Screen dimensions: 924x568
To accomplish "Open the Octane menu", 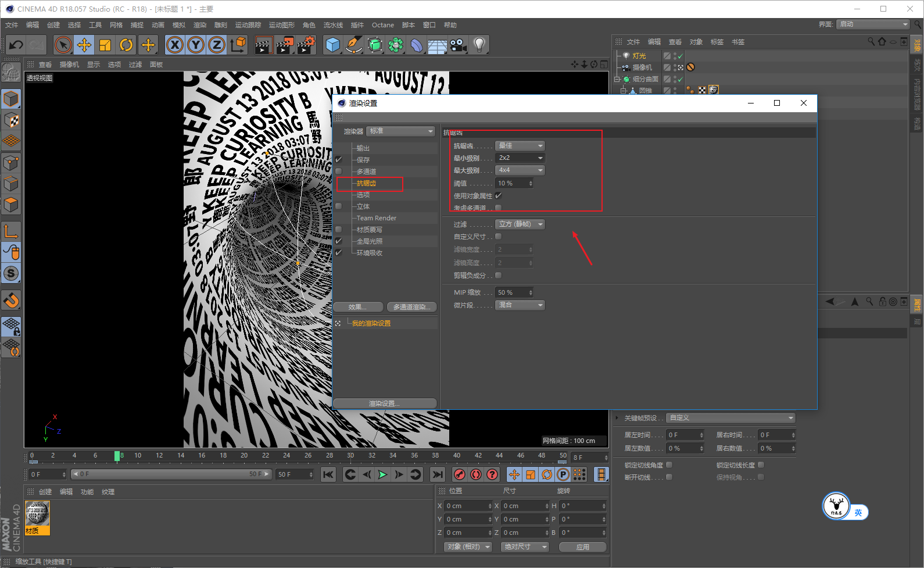I will (383, 25).
